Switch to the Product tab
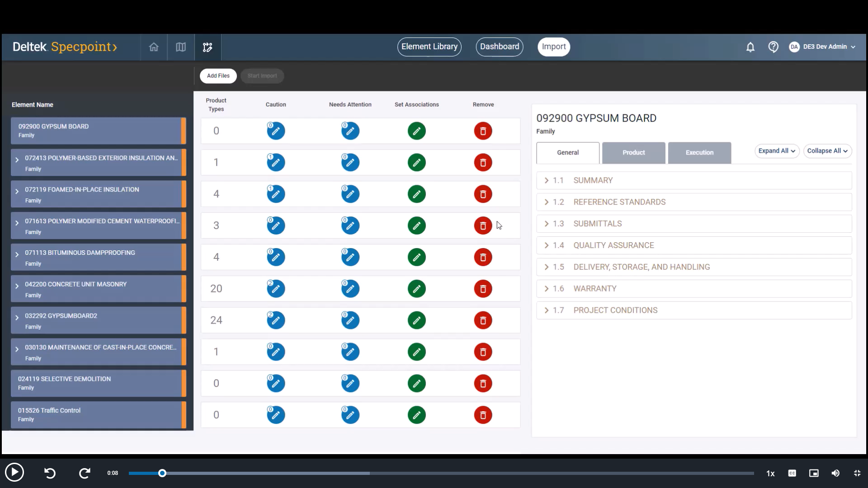Viewport: 868px width, 488px height. (633, 153)
